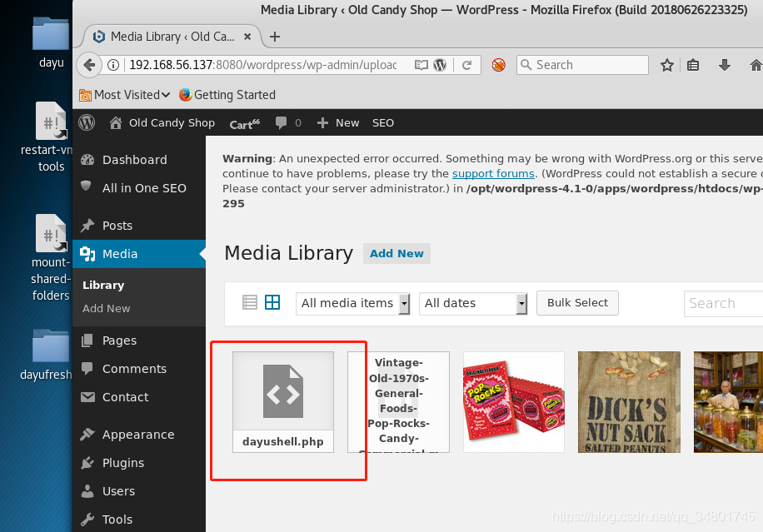
Task: Open the Library submenu link
Action: point(103,285)
